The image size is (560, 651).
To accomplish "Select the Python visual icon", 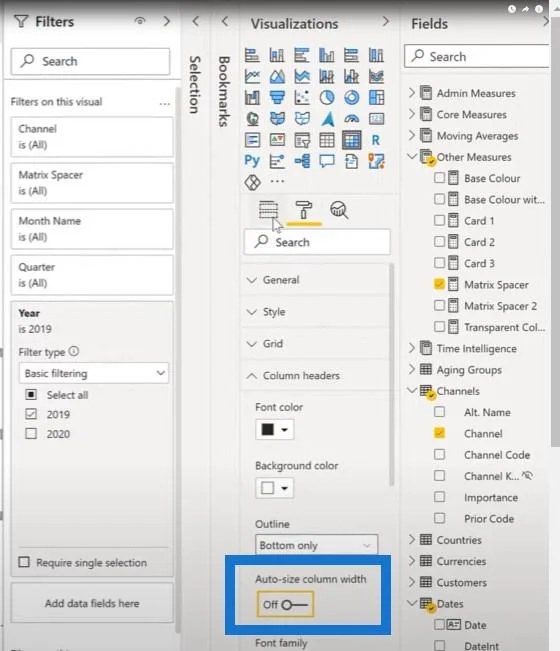I will 252,160.
